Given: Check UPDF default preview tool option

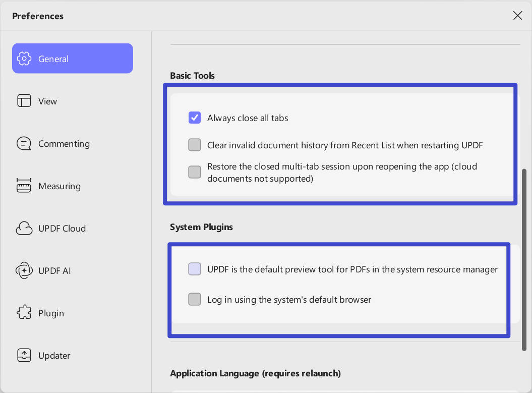Looking at the screenshot, I should (195, 269).
